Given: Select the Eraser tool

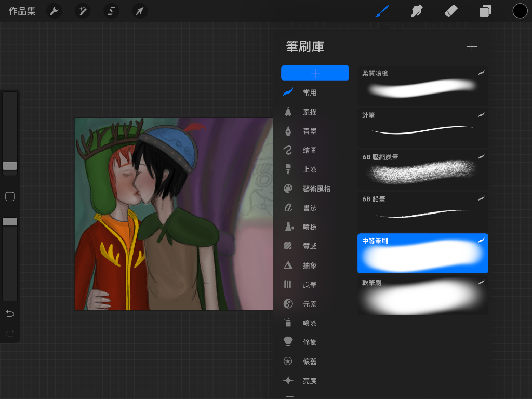Looking at the screenshot, I should click(451, 11).
